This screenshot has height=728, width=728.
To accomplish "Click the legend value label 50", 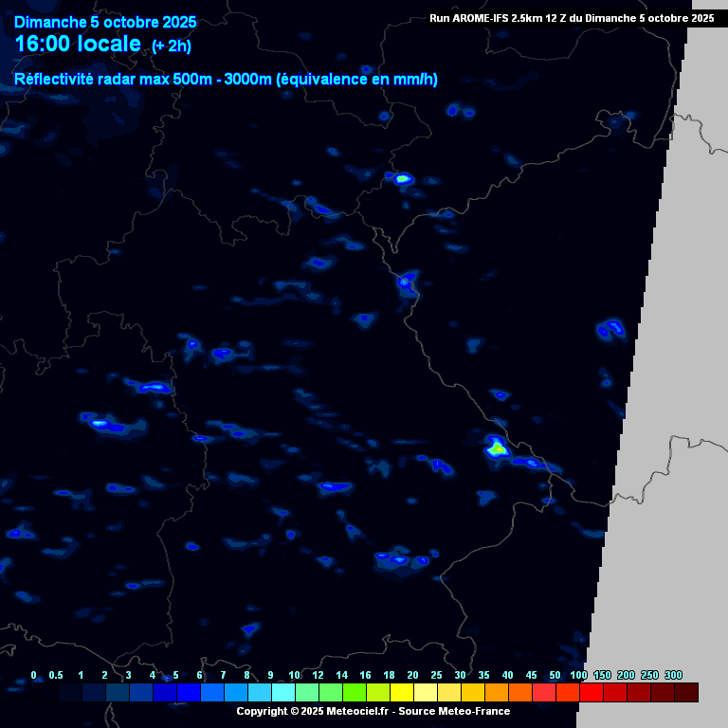I will [x=555, y=675].
